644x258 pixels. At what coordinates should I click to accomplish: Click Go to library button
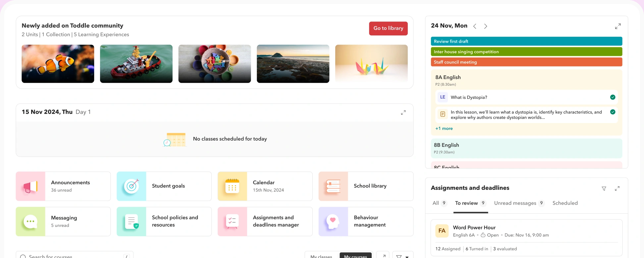click(x=388, y=28)
